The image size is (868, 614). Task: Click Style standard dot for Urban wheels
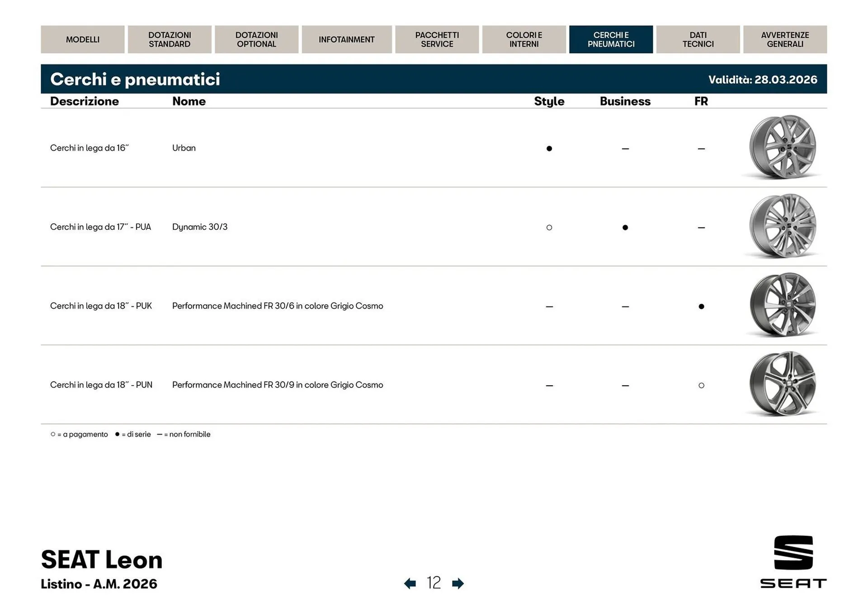point(549,148)
